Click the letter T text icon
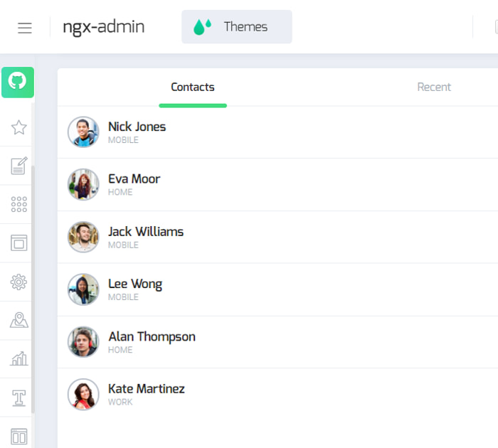 point(18,398)
